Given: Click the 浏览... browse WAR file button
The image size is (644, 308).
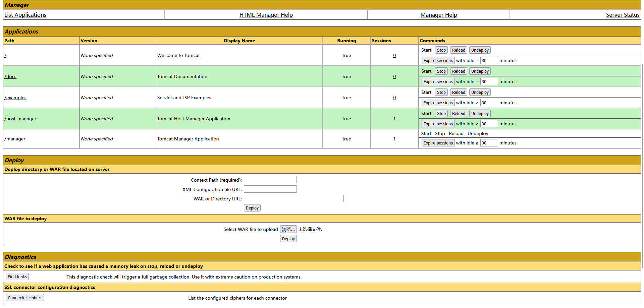Looking at the screenshot, I should click(x=288, y=229).
